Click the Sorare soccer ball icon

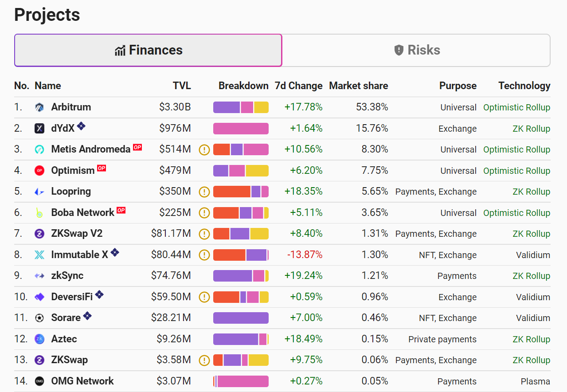(x=39, y=318)
